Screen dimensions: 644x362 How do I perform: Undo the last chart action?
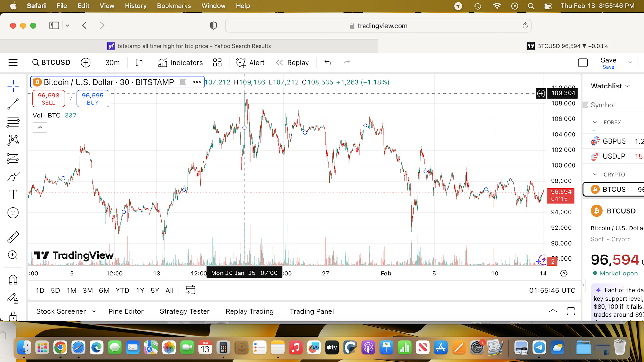(328, 62)
